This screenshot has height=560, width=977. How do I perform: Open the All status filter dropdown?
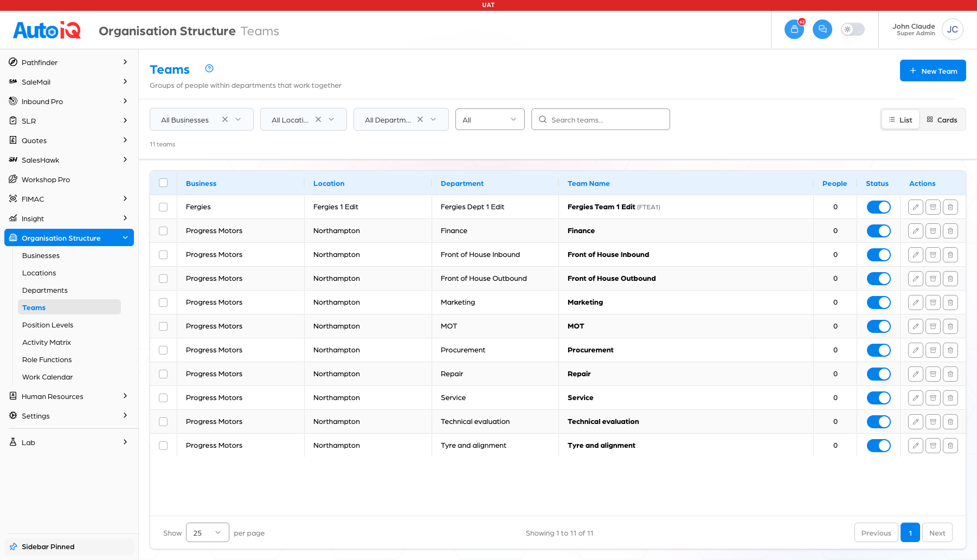tap(490, 119)
